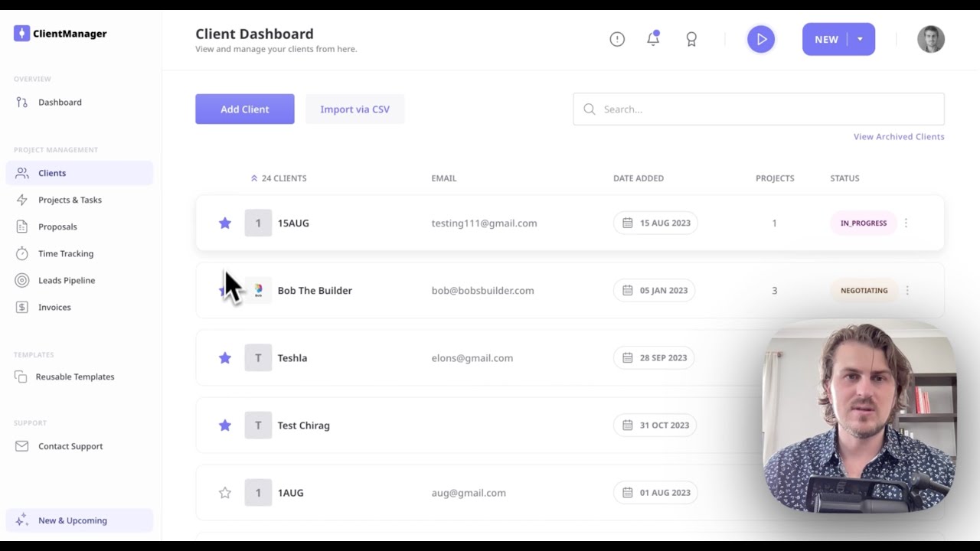The image size is (980, 551).
Task: Click the Dashboard sidebar icon
Action: point(21,102)
